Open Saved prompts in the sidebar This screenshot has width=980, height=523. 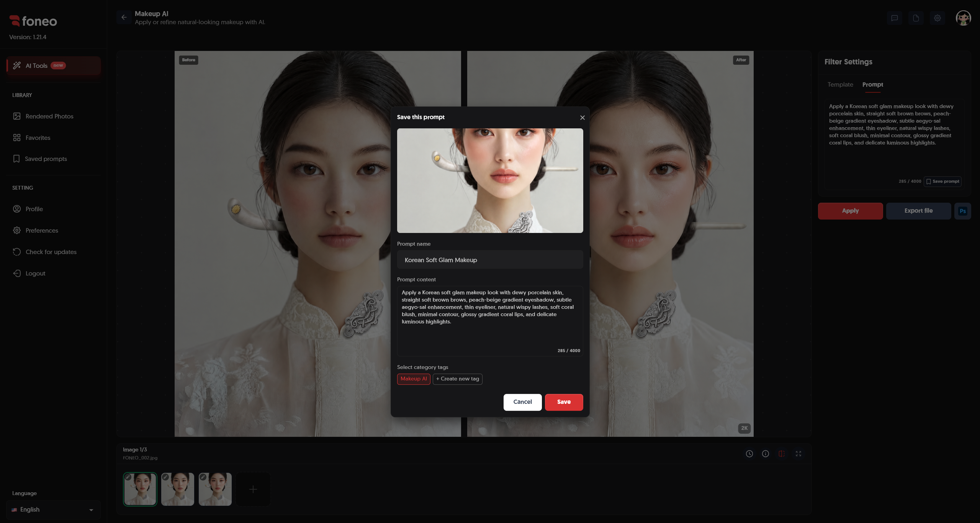click(x=54, y=159)
